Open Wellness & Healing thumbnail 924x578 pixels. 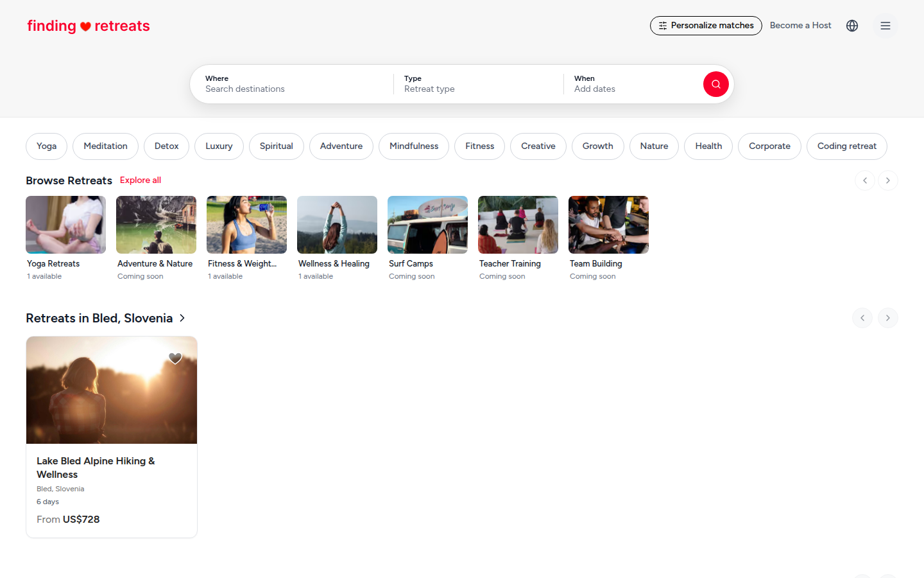click(x=337, y=225)
